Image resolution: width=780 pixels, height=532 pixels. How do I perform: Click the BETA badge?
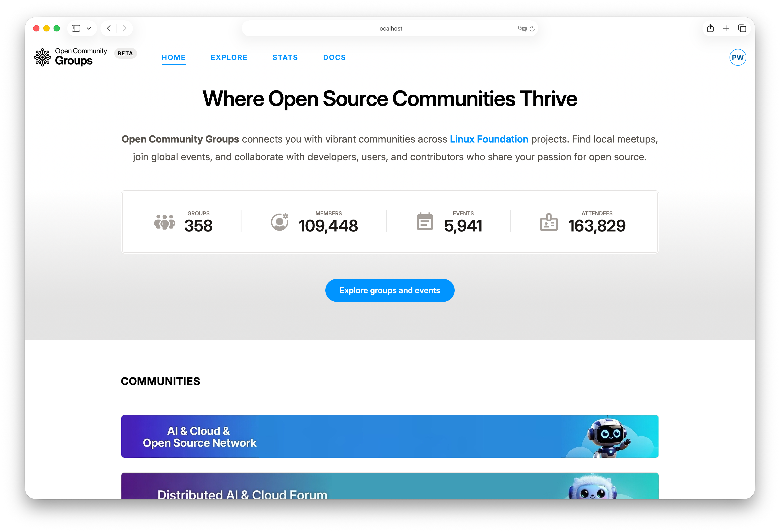coord(125,53)
